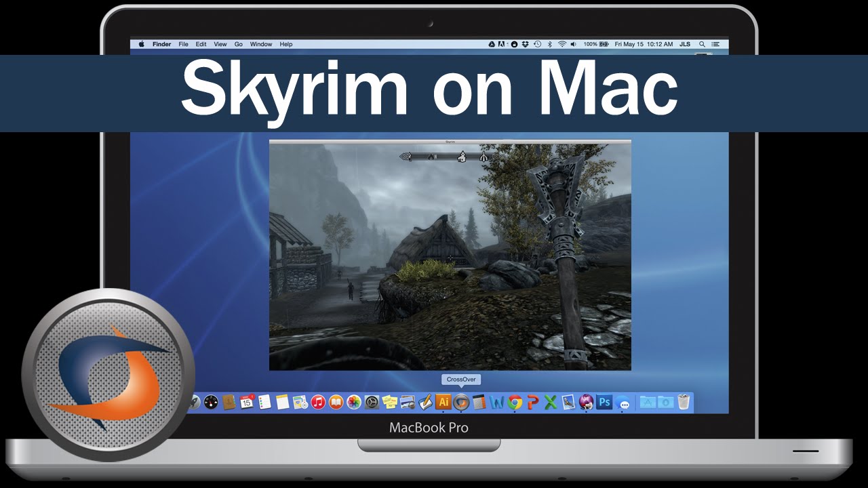Open System Preferences from the Dock
The height and width of the screenshot is (488, 868).
(x=372, y=403)
